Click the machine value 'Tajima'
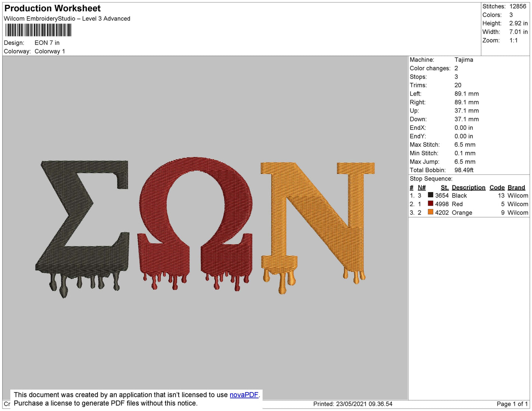The width and height of the screenshot is (532, 411). click(x=464, y=60)
